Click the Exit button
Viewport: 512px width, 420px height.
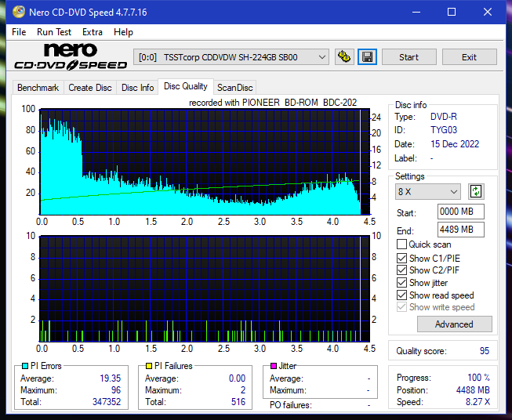point(469,57)
